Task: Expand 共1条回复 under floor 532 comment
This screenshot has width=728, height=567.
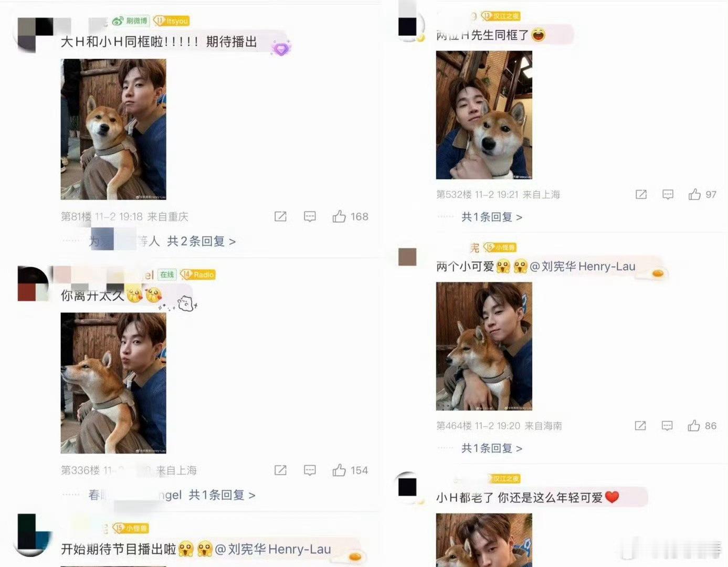Action: (492, 217)
